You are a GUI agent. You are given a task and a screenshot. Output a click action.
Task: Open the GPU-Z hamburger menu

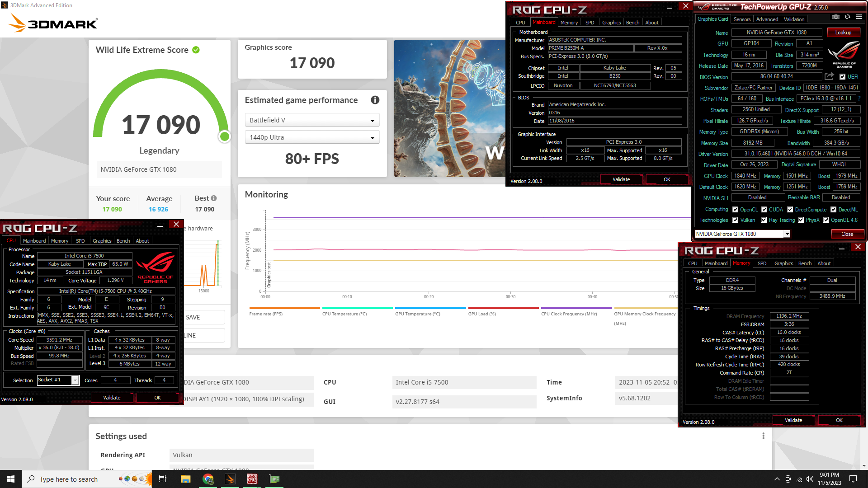click(859, 17)
